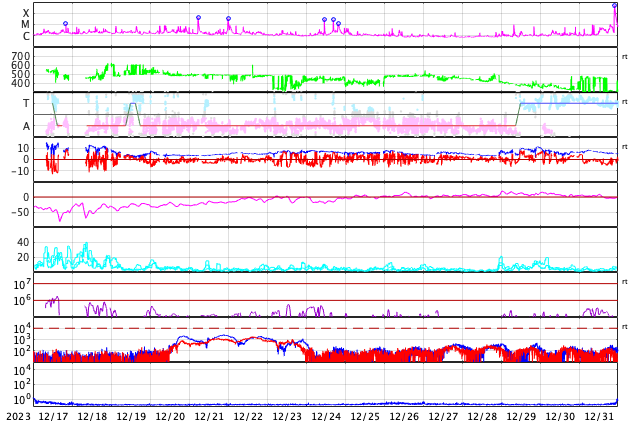634x424 pixels.
Task: Select the '12/26' date label
Action: [x=404, y=417]
